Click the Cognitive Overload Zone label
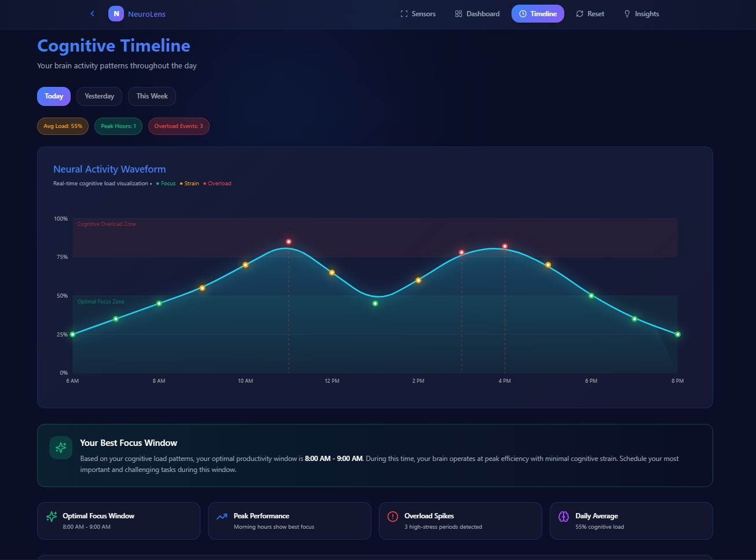Viewport: 756px width, 560px height. click(107, 224)
